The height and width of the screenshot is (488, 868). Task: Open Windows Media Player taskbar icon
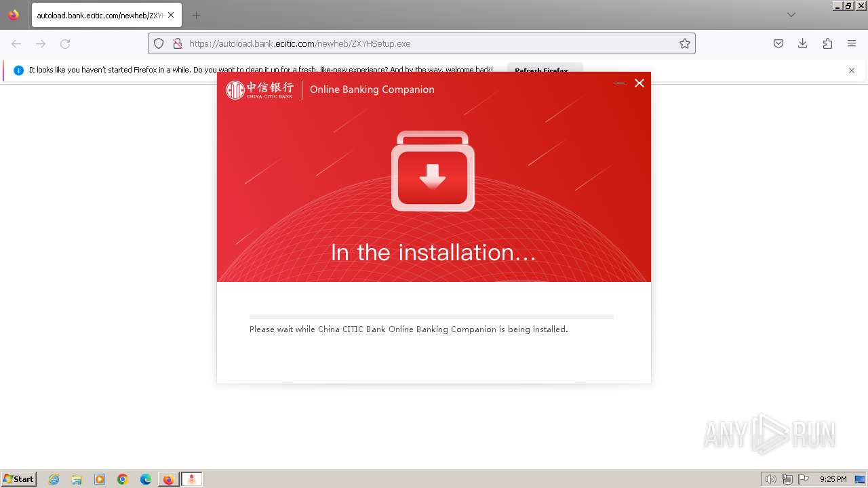(100, 479)
